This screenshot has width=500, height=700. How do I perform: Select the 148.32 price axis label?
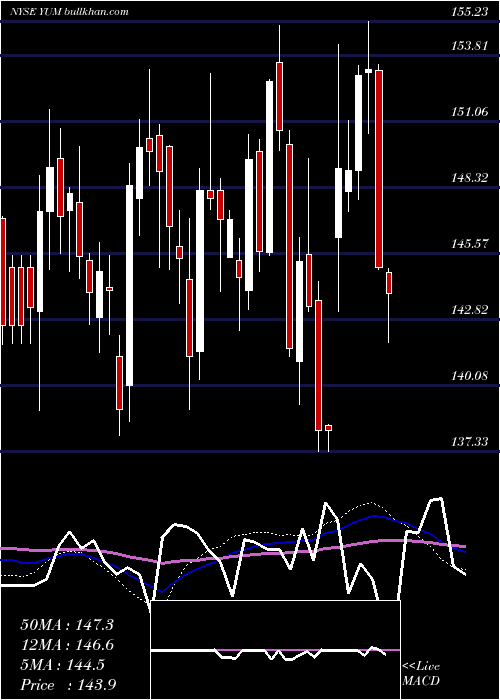click(470, 178)
